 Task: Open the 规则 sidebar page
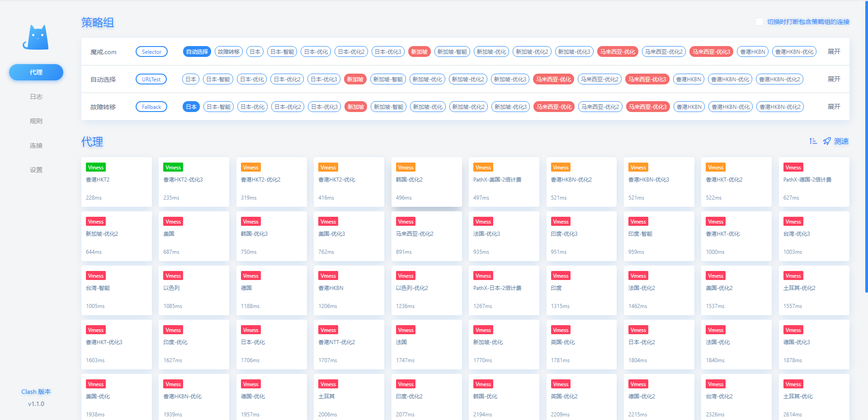coord(36,121)
